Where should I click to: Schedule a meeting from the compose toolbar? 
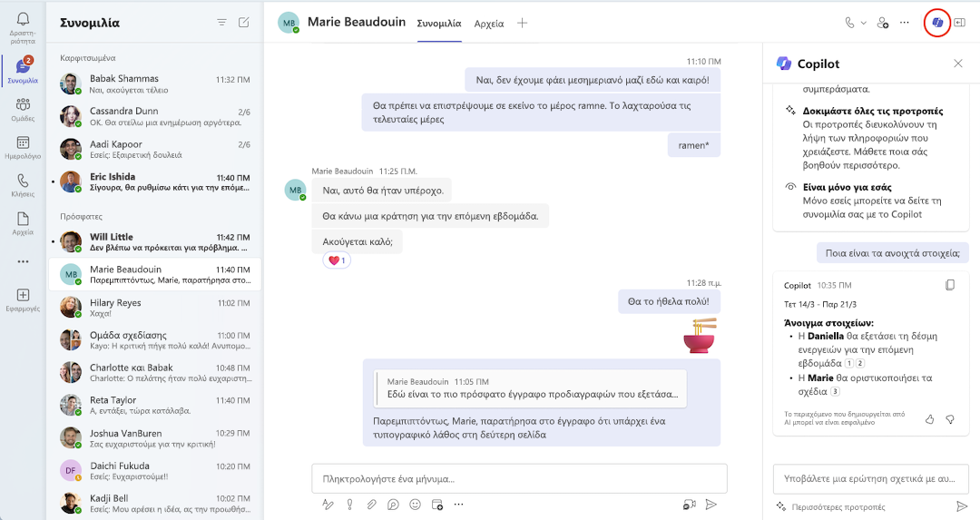tap(436, 505)
